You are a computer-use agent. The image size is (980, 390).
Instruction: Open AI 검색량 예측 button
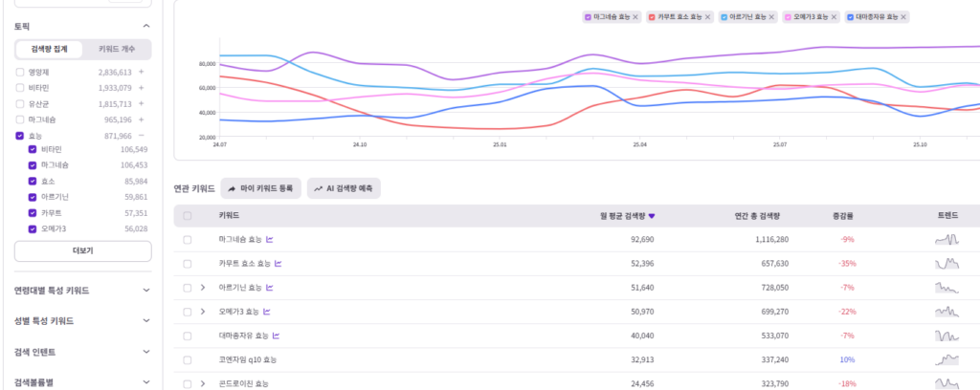click(x=344, y=188)
